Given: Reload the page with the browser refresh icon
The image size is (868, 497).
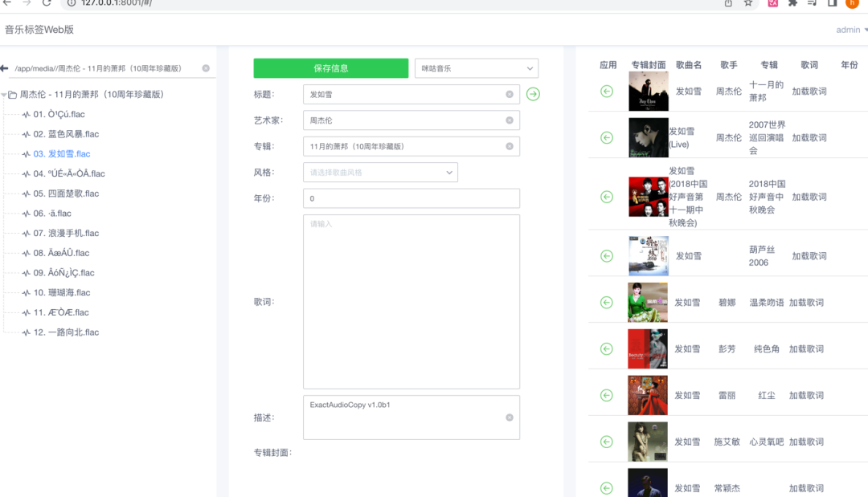Looking at the screenshot, I should click(x=47, y=2).
